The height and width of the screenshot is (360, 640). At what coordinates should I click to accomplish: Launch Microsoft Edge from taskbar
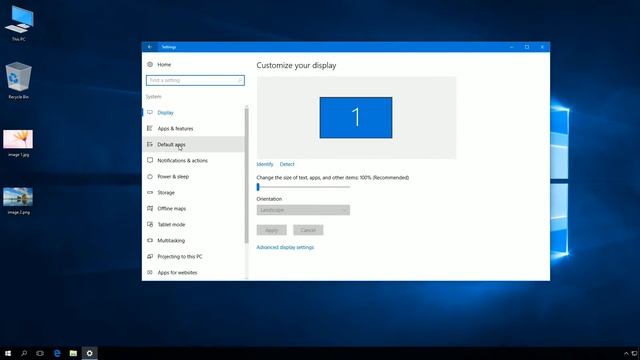[57, 353]
